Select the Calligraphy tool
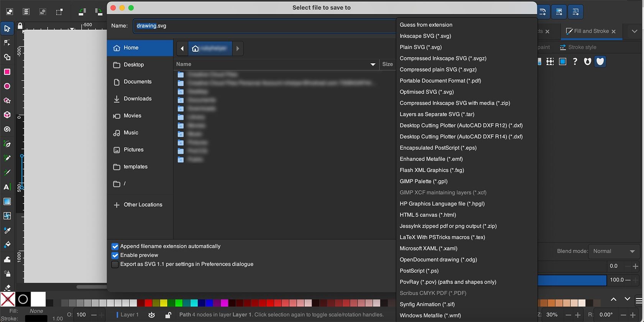 [x=7, y=172]
